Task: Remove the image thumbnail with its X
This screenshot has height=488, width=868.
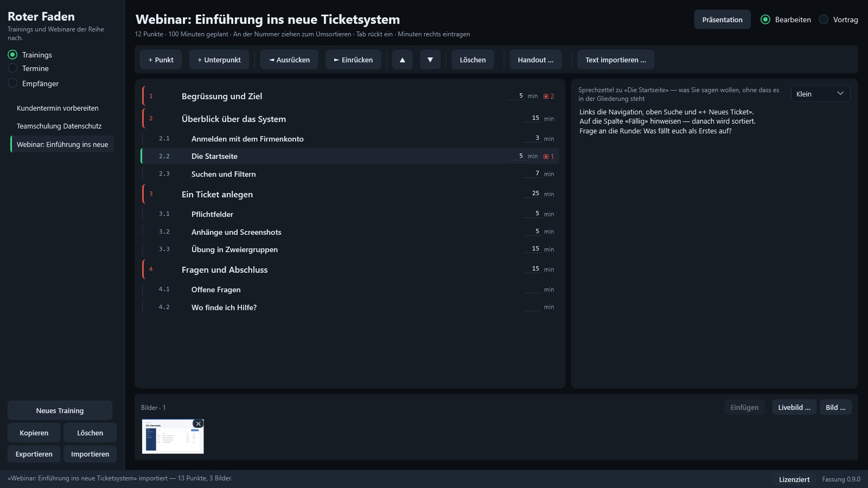Action: 199,423
